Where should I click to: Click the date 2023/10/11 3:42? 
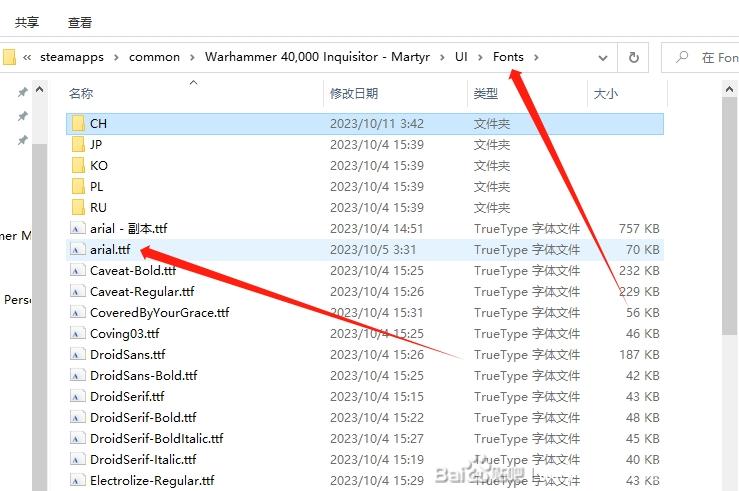coord(377,123)
